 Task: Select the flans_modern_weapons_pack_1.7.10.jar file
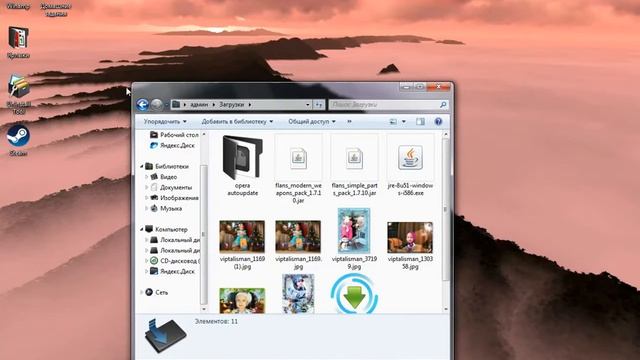pos(298,169)
